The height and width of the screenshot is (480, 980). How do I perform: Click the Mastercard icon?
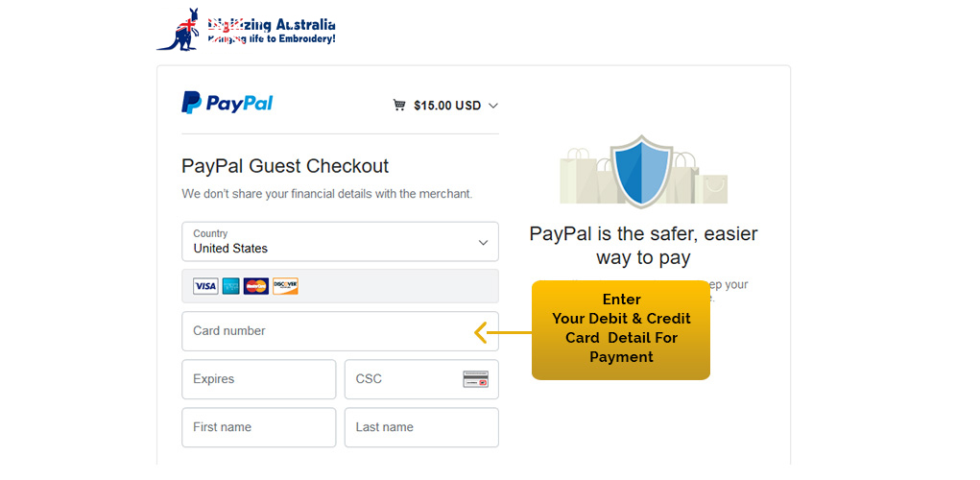pos(256,286)
